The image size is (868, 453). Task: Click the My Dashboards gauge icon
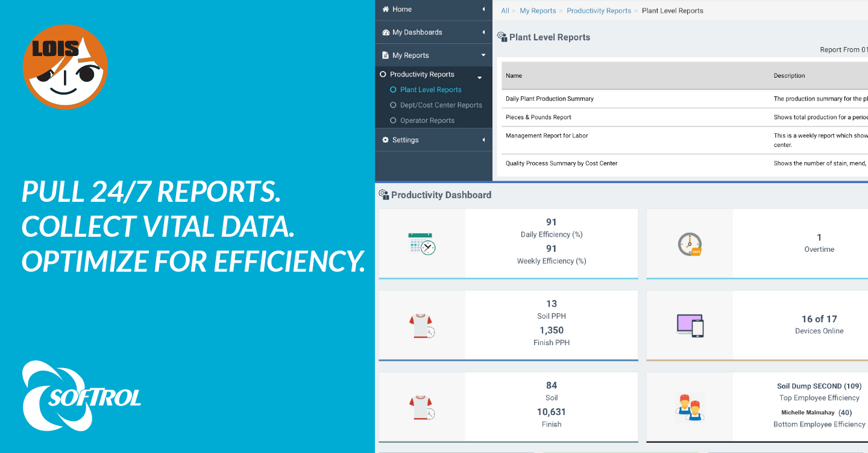tap(386, 33)
